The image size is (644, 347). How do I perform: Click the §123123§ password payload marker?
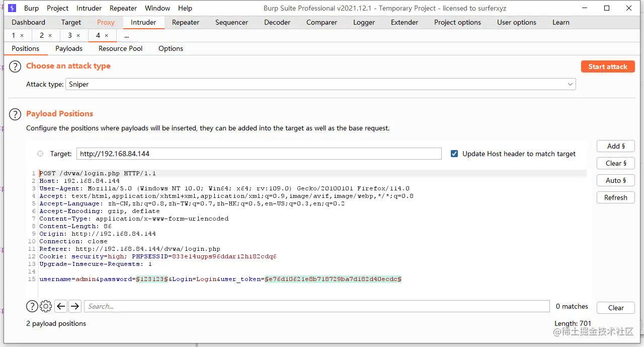pyautogui.click(x=152, y=279)
